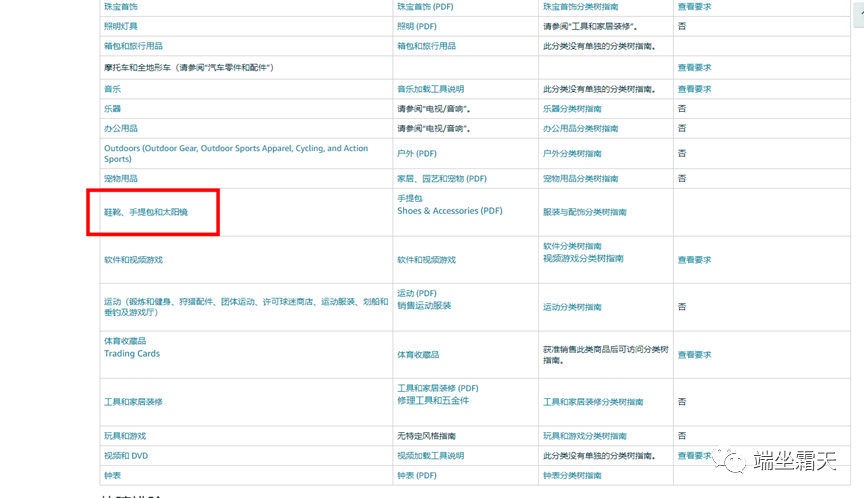Screen dimensions: 864x498
Task: Open 视频游戏分类树指南 link
Action: click(x=583, y=258)
